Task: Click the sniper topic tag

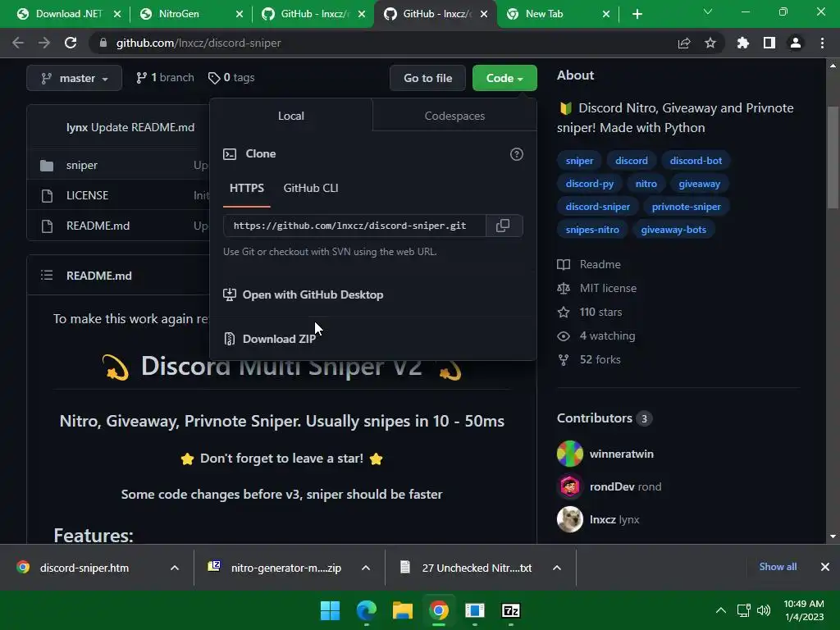Action: [x=579, y=161]
